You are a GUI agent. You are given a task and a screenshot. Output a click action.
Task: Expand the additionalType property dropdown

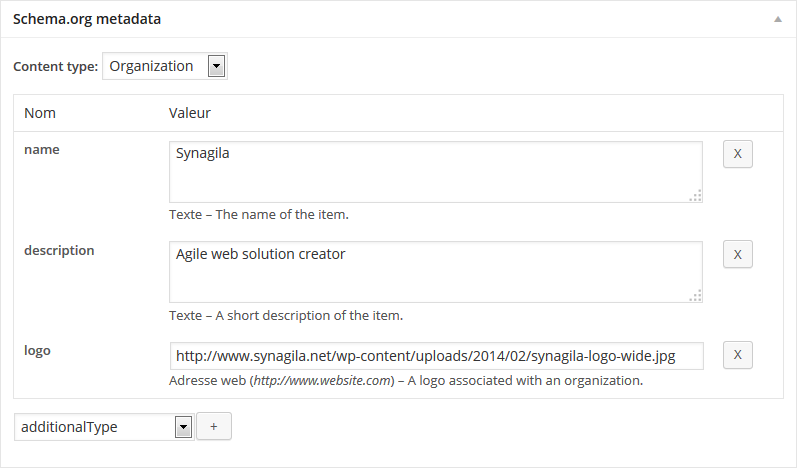pyautogui.click(x=103, y=426)
